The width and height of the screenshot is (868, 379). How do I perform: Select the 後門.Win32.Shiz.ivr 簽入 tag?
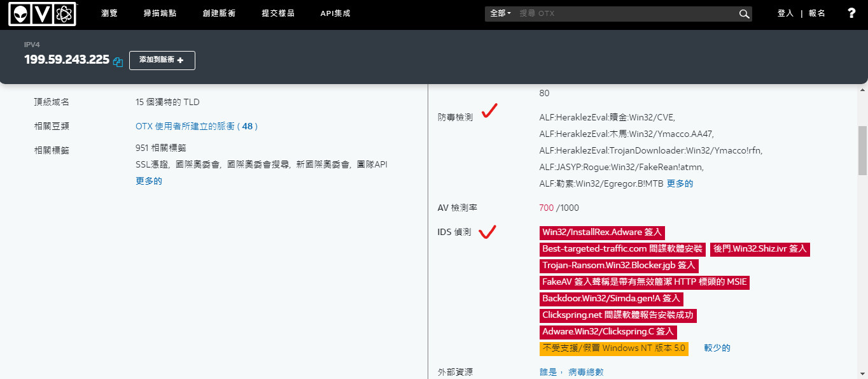(760, 249)
